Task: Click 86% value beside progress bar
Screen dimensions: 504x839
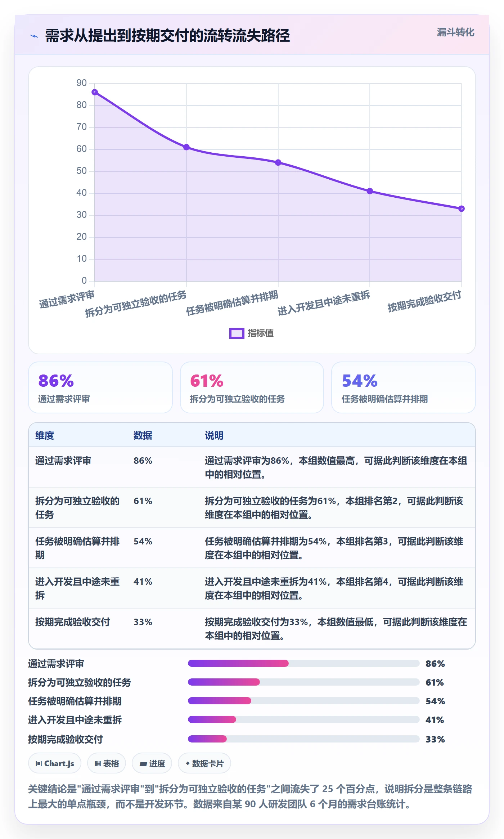Action: coord(435,664)
